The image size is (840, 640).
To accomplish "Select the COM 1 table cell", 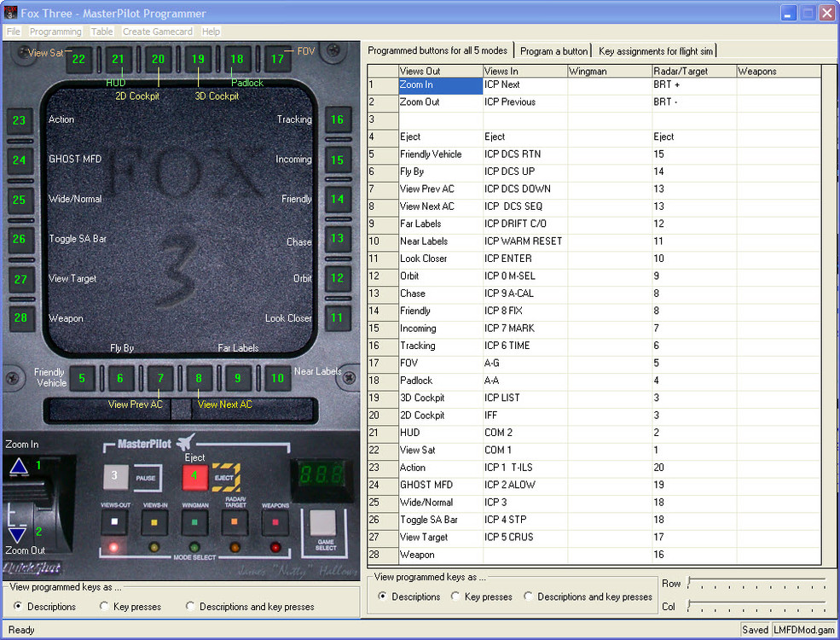I will [525, 451].
